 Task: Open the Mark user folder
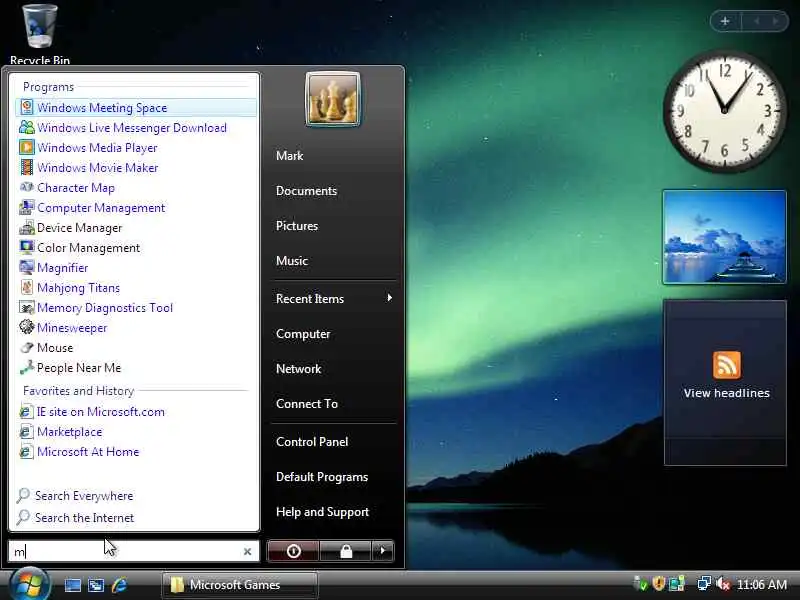coord(289,156)
